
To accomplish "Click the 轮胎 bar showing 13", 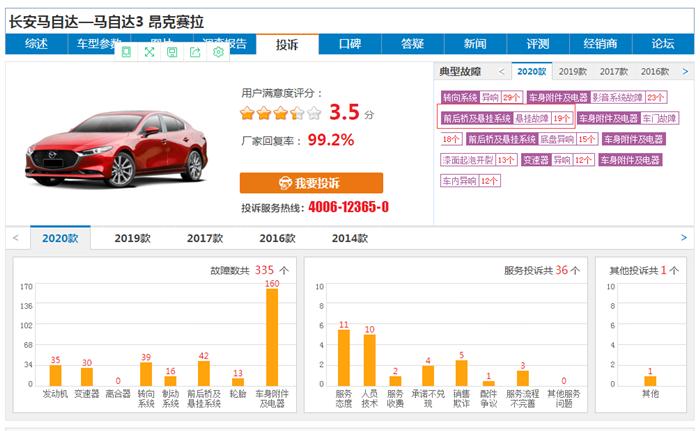I will 238,382.
